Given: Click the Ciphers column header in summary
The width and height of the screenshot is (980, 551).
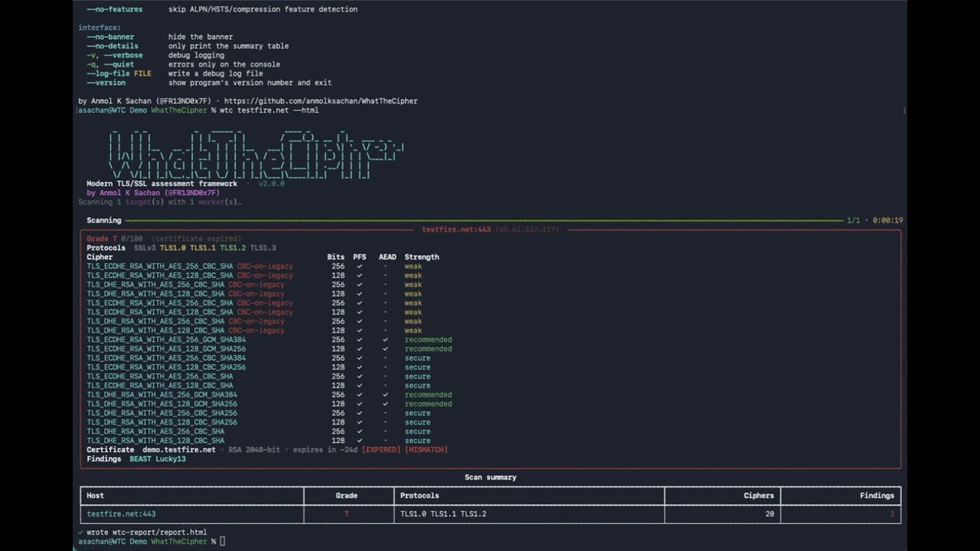Looking at the screenshot, I should [x=758, y=496].
